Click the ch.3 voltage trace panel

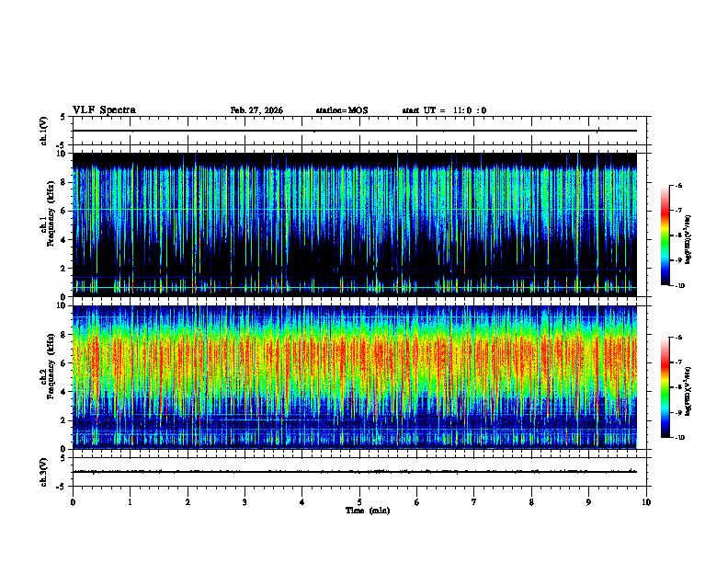[x=359, y=472]
